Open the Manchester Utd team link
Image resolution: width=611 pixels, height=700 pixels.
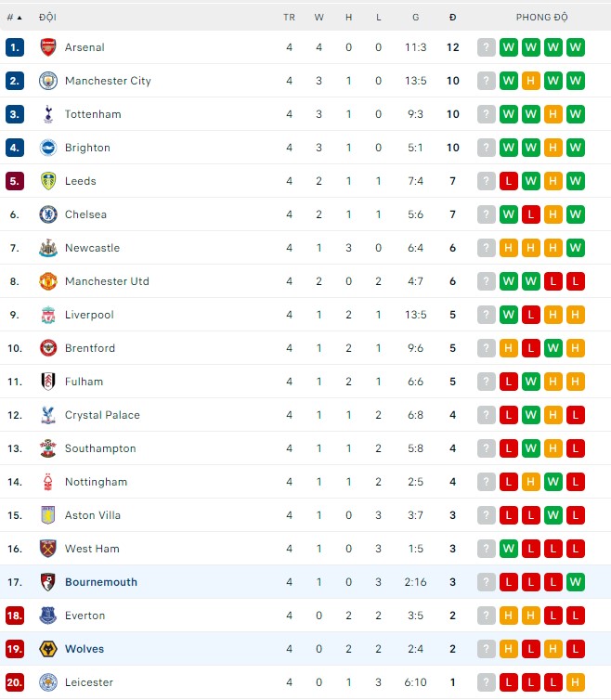point(107,281)
